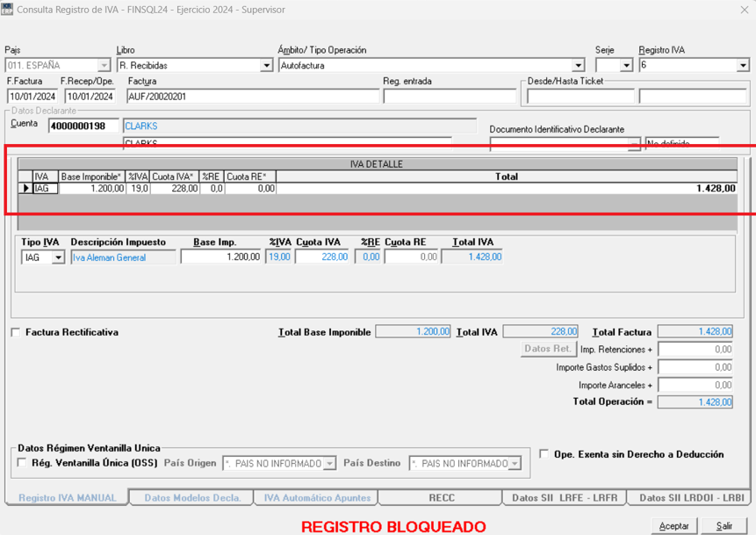The width and height of the screenshot is (756, 535).
Task: Check Ope. Exenta sin Derecho a Deducción
Action: 544,454
